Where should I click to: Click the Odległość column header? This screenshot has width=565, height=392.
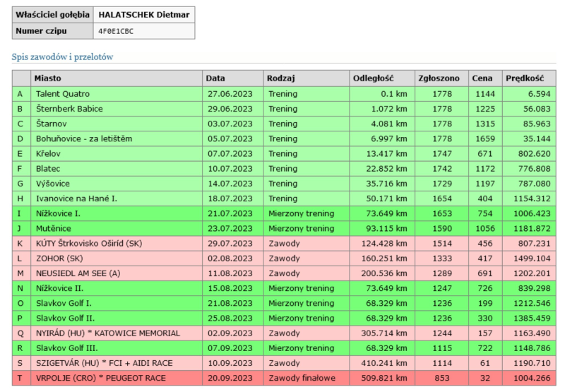(x=373, y=79)
